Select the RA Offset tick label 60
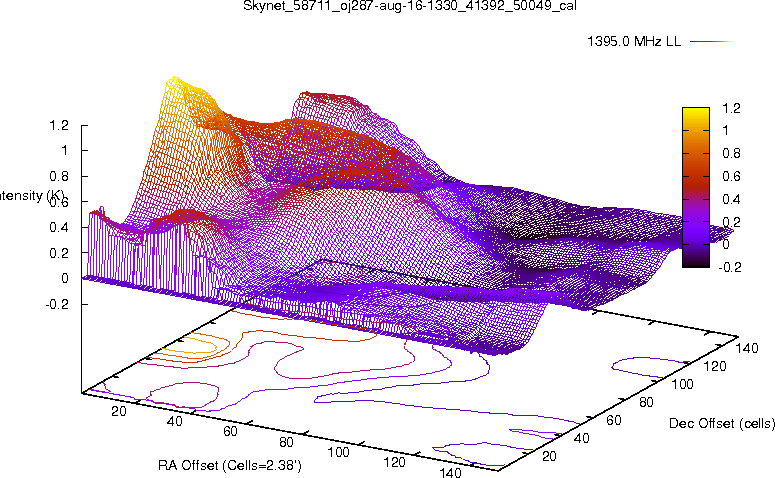 [230, 432]
